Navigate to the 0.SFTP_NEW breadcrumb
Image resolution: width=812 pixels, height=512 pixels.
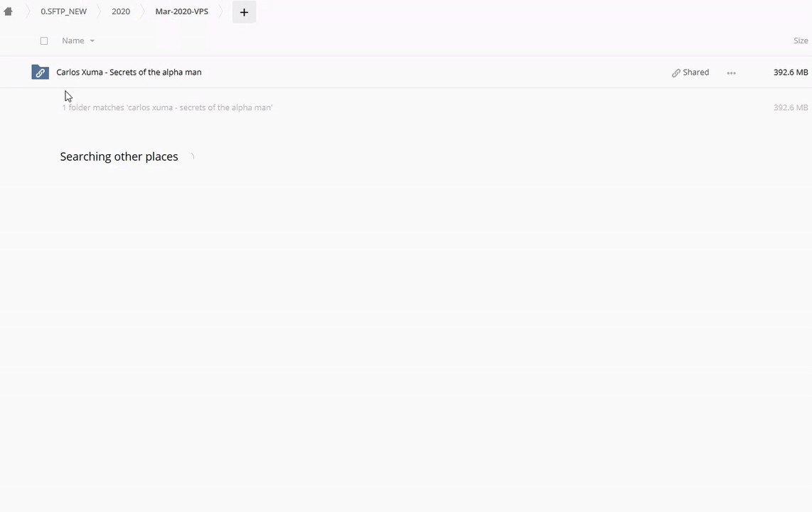(x=63, y=12)
